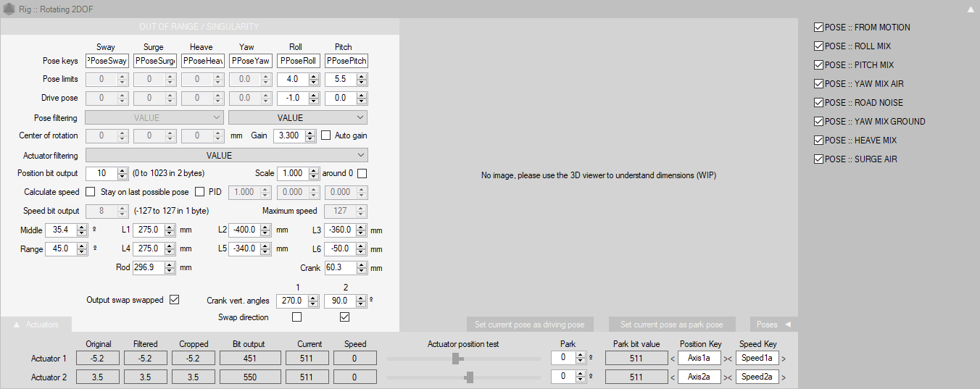Screen dimensions: 980x389
Task: Adjust Pitch drive pose stepper
Action: pos(362,98)
